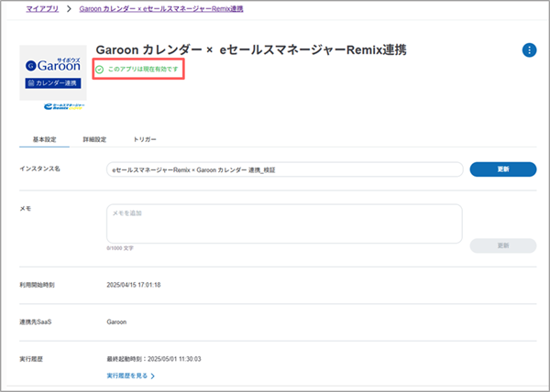This screenshot has width=550, height=392.
Task: Click the green checkmark status icon
Action: tap(100, 70)
